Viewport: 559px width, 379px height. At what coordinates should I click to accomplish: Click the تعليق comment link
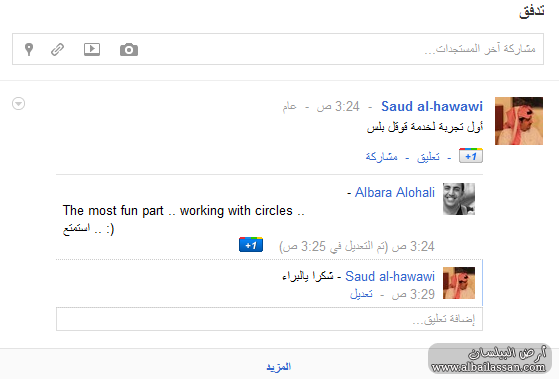[428, 157]
